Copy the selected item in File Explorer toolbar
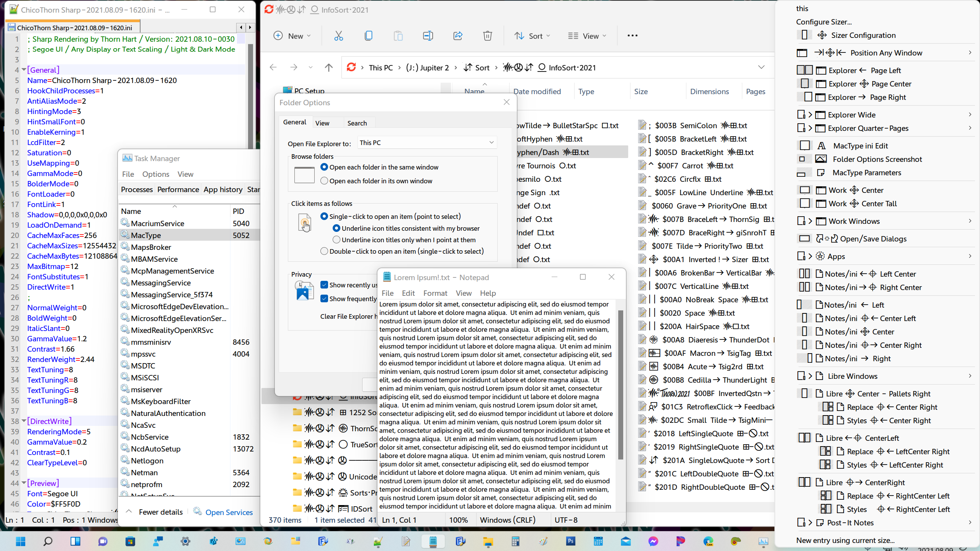The height and width of the screenshot is (551, 980). point(368,36)
